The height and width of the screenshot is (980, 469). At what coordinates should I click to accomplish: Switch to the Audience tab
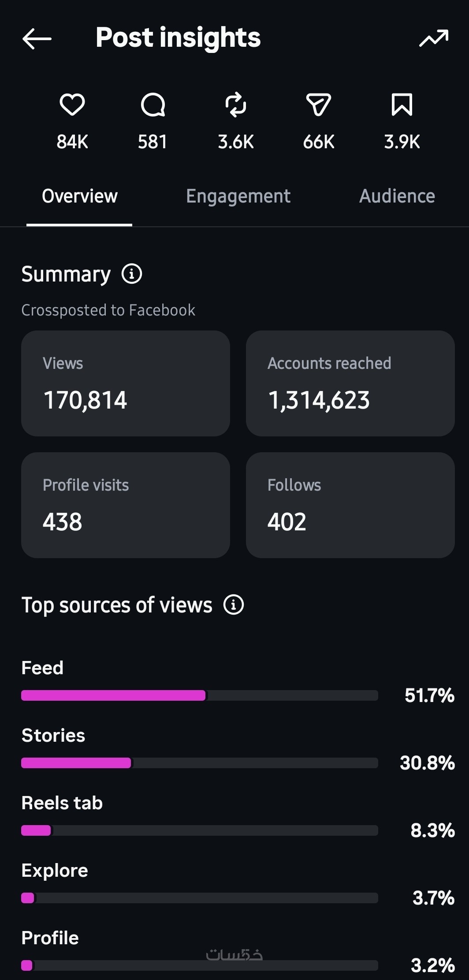tap(397, 196)
